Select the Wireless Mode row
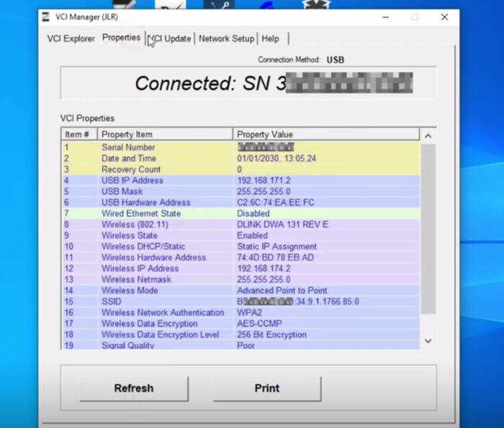504x428 pixels. point(240,291)
